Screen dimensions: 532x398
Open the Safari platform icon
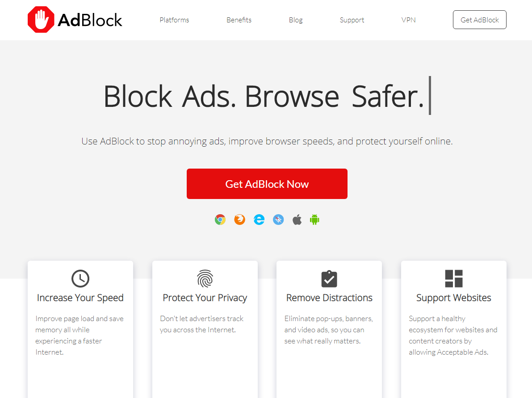tap(278, 220)
